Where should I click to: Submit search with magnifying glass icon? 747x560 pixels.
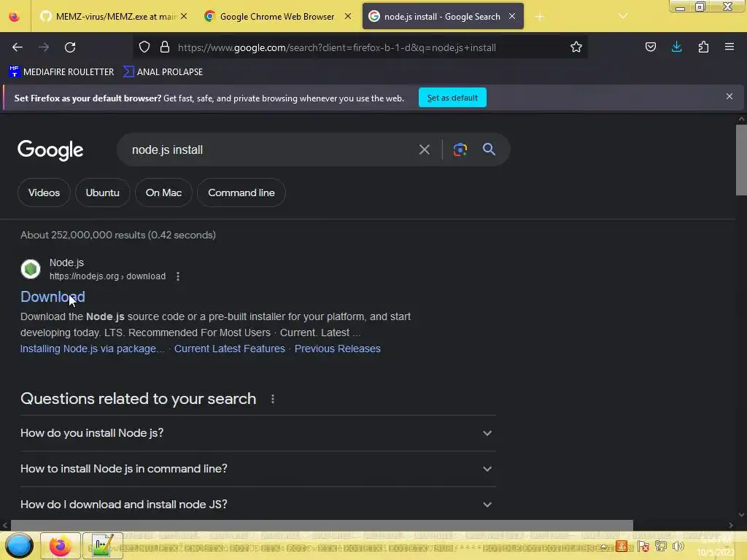click(x=489, y=149)
